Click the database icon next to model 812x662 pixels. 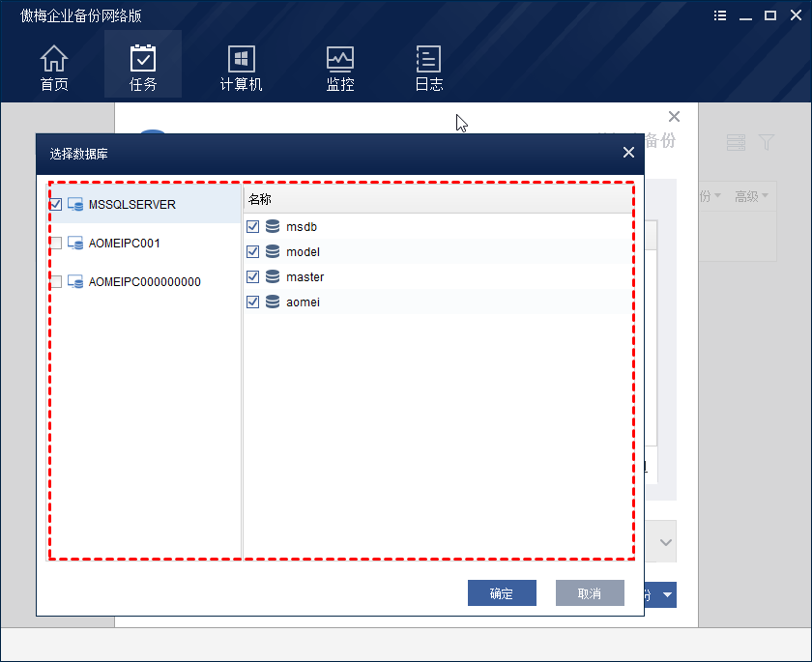[272, 251]
